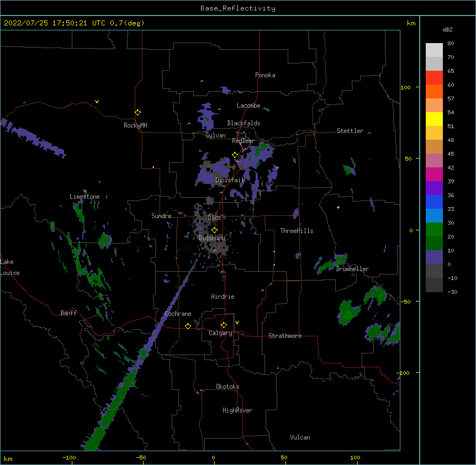This screenshot has height=465, width=476.
Task: Click the Cochrane label
Action: point(178,314)
